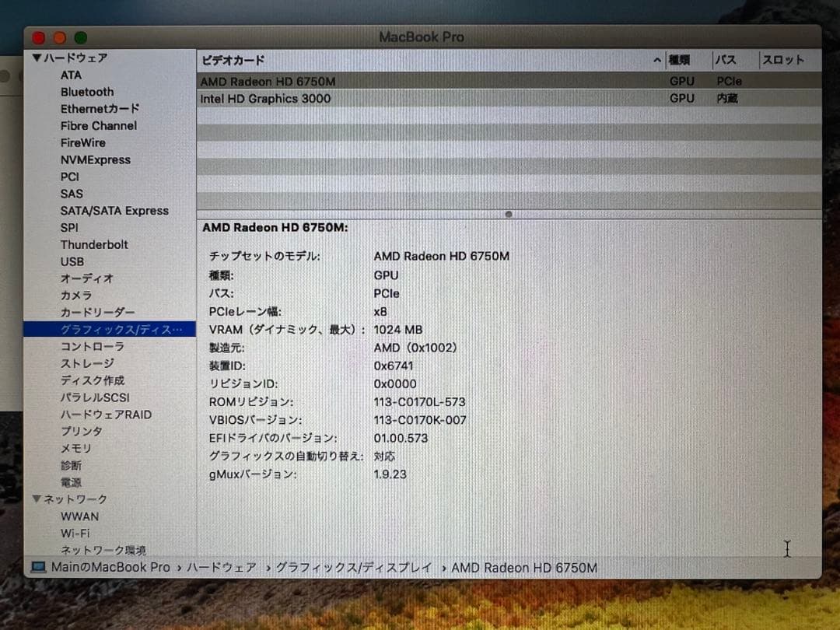840x630 pixels.
Task: Select Ethernetカード in the sidebar
Action: pyautogui.click(x=100, y=109)
